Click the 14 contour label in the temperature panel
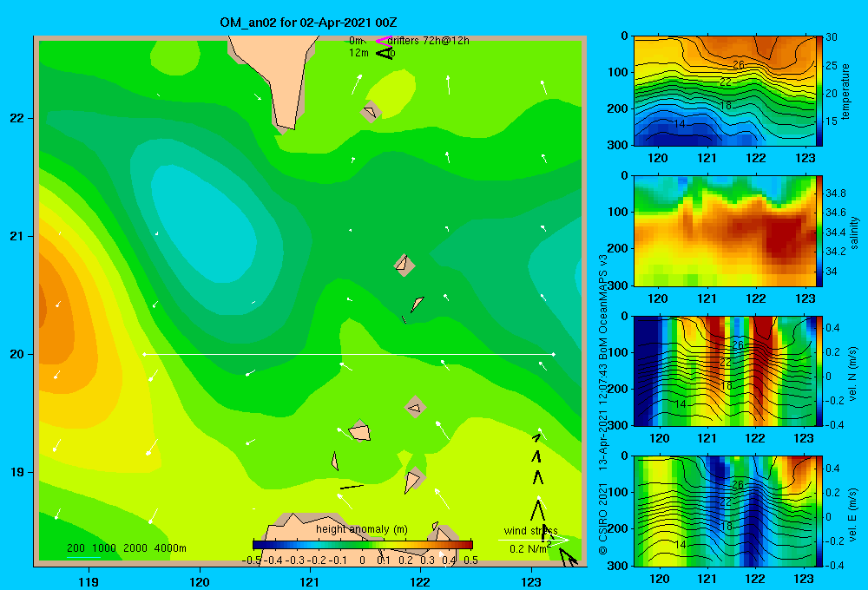868x590 pixels. coord(681,125)
